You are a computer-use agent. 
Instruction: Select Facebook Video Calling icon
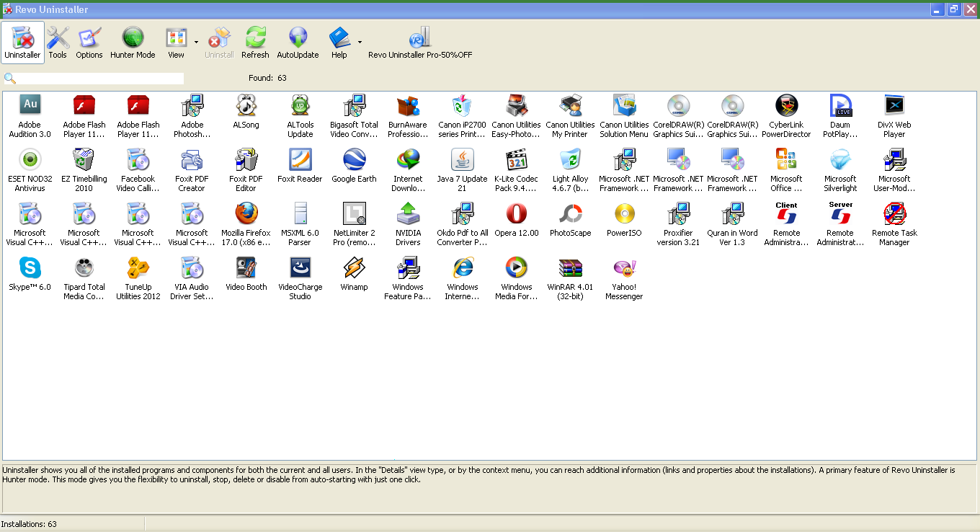pyautogui.click(x=138, y=159)
